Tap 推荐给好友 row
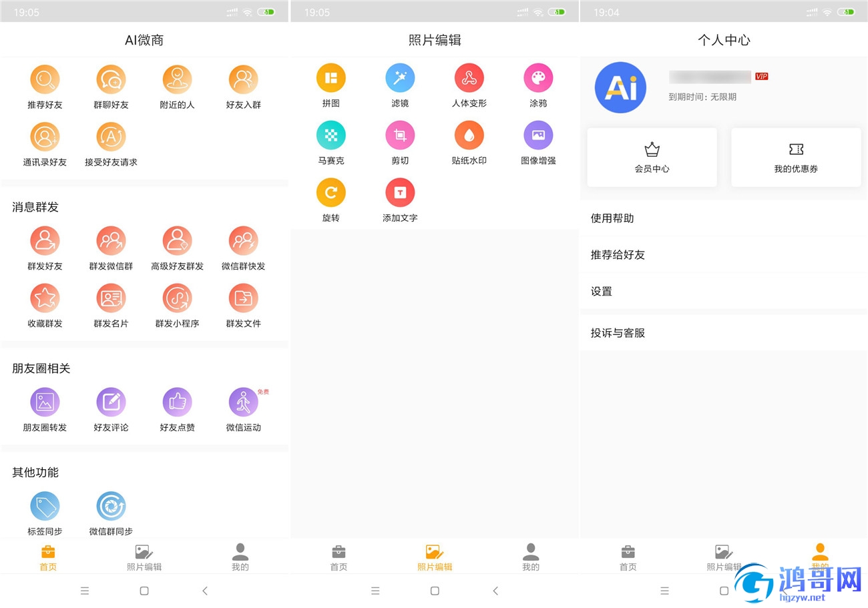The width and height of the screenshot is (868, 608). click(x=724, y=255)
